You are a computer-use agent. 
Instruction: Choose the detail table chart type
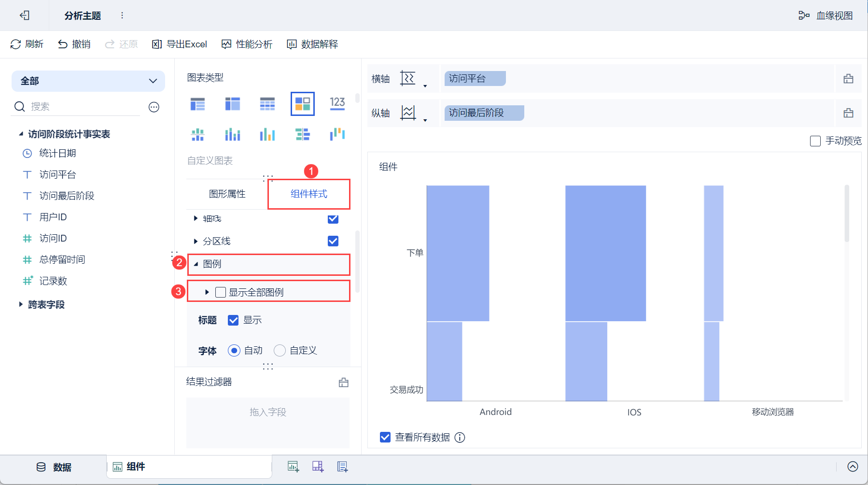(x=267, y=104)
